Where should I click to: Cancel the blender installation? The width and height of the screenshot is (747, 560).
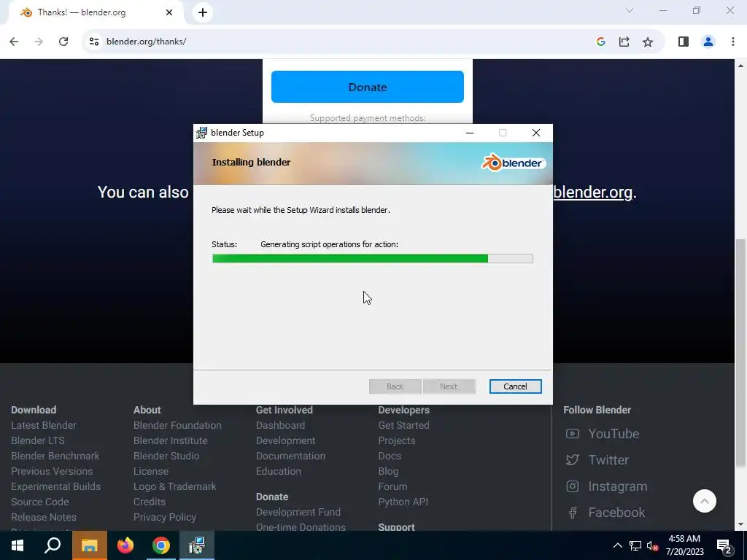[x=515, y=386]
